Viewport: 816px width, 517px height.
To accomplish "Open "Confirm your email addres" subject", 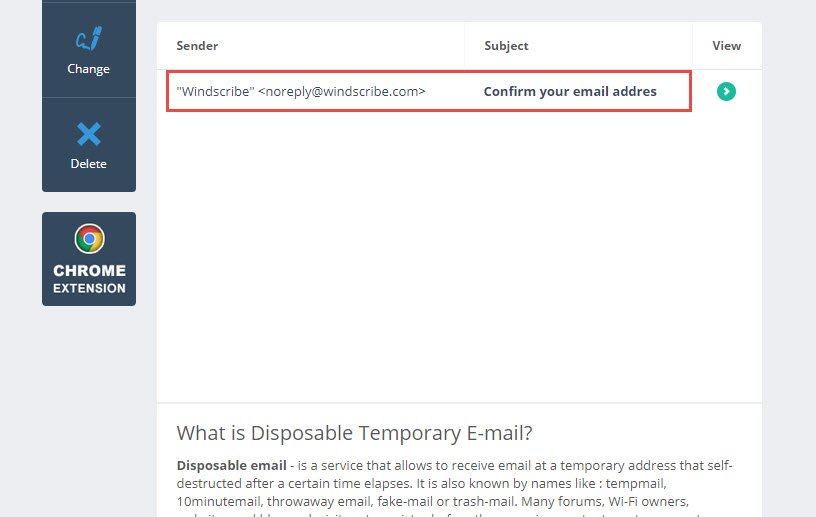I will click(570, 92).
